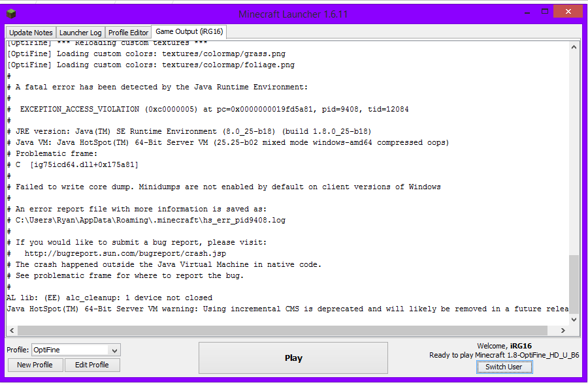
Task: Click the Edit Profile button
Action: tap(92, 365)
